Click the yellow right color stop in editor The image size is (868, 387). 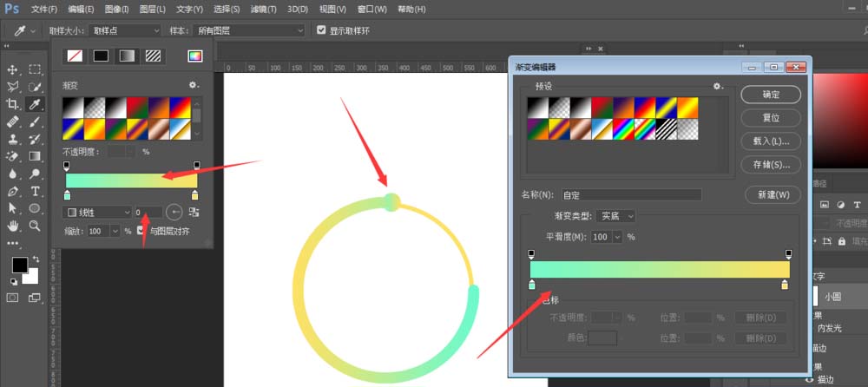tap(786, 285)
